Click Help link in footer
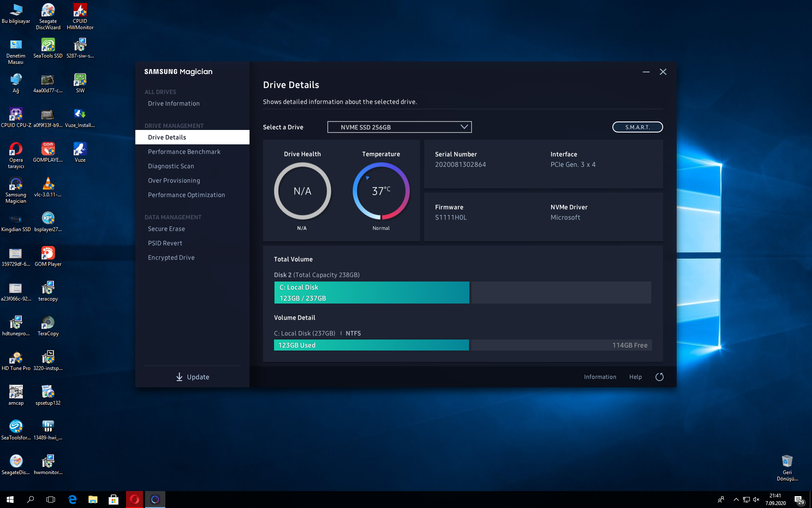The image size is (812, 508). click(x=635, y=377)
